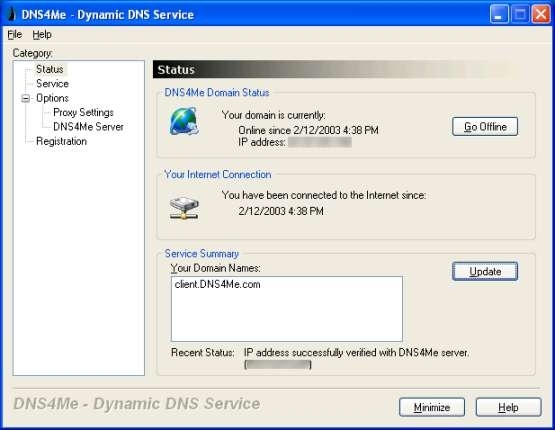The width and height of the screenshot is (555, 430).
Task: Open Proxy Settings category
Action: (83, 113)
